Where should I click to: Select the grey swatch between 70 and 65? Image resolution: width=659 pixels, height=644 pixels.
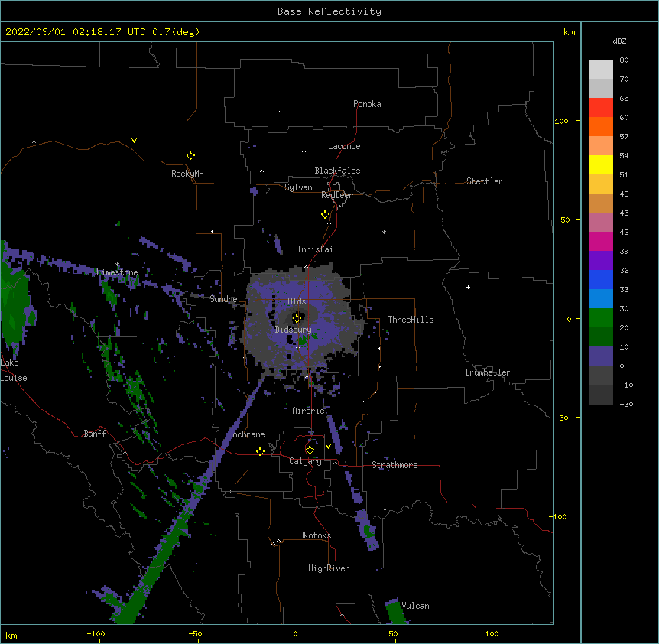tap(601, 88)
